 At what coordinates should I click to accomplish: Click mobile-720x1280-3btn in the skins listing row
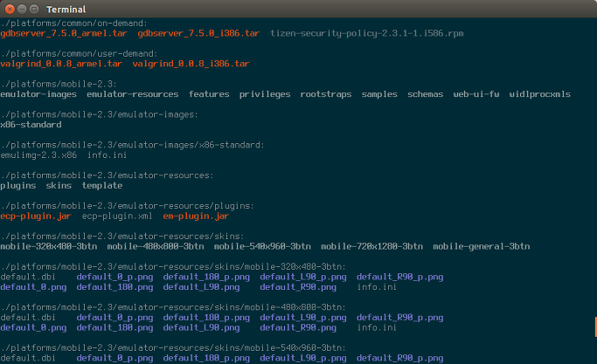[372, 246]
